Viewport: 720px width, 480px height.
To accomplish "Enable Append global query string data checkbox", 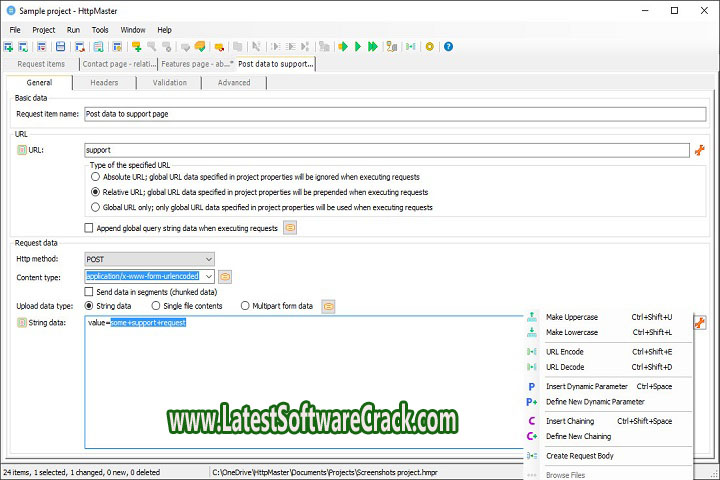I will pos(89,228).
